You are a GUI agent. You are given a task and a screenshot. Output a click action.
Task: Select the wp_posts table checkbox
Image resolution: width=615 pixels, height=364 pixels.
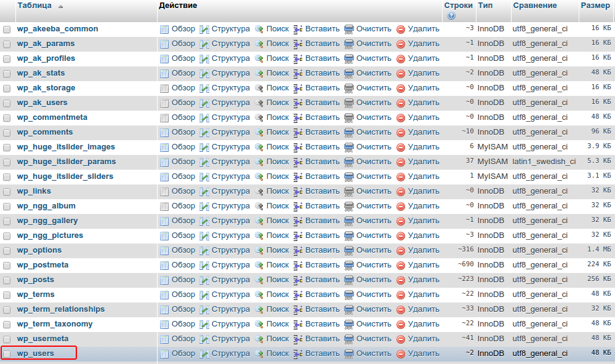click(7, 280)
